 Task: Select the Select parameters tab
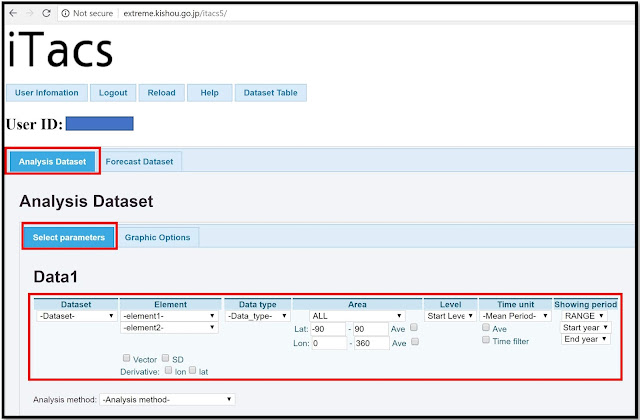69,238
